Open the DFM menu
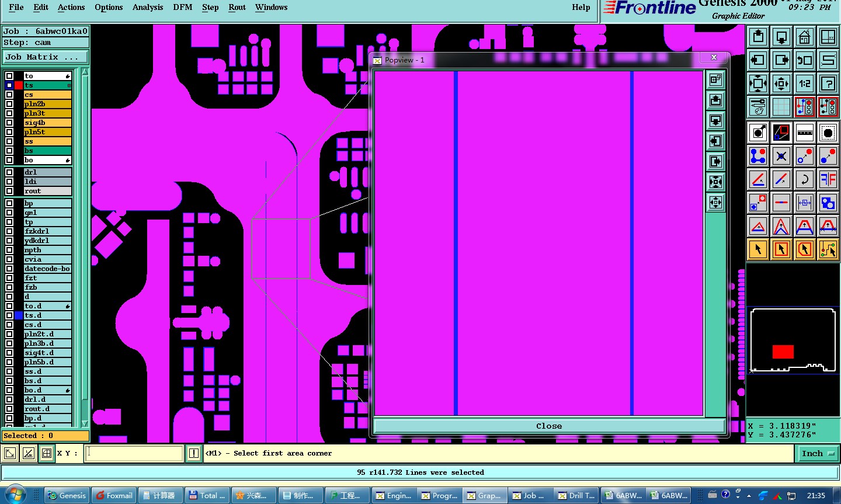841x504 pixels. (x=183, y=7)
